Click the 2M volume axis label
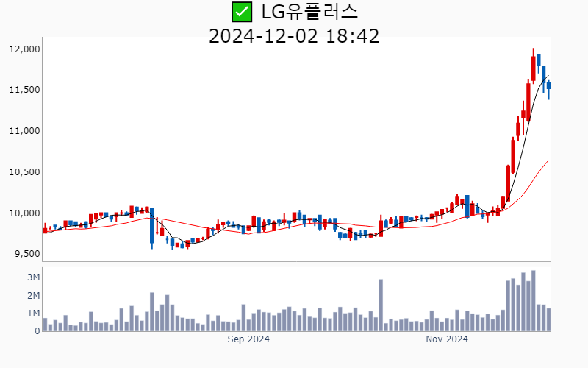Screen dimensions: 588x368 pyautogui.click(x=33, y=296)
